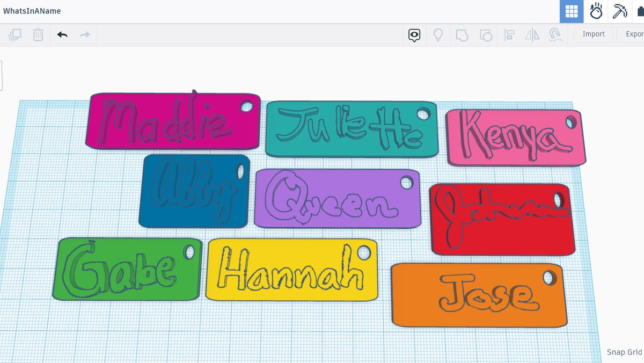Delete selection using the trash icon
Image resolution: width=644 pixels, height=363 pixels.
(38, 34)
